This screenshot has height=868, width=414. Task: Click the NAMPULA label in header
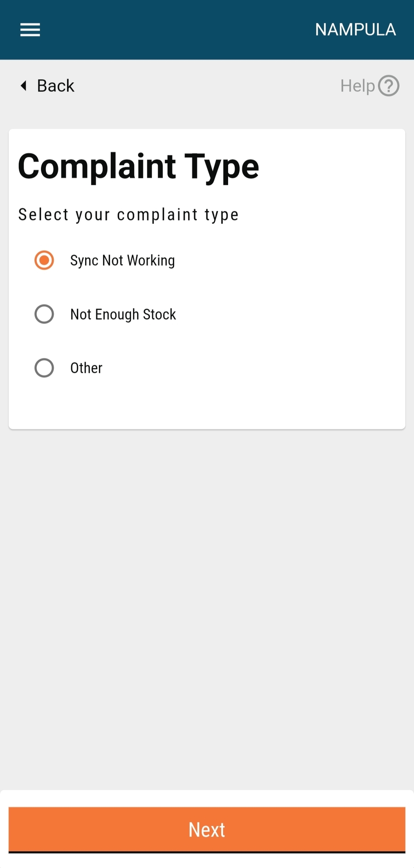click(355, 30)
